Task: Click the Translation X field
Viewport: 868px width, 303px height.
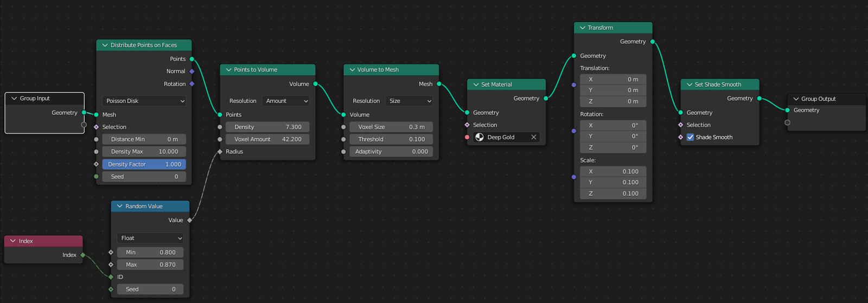Action: [x=613, y=79]
